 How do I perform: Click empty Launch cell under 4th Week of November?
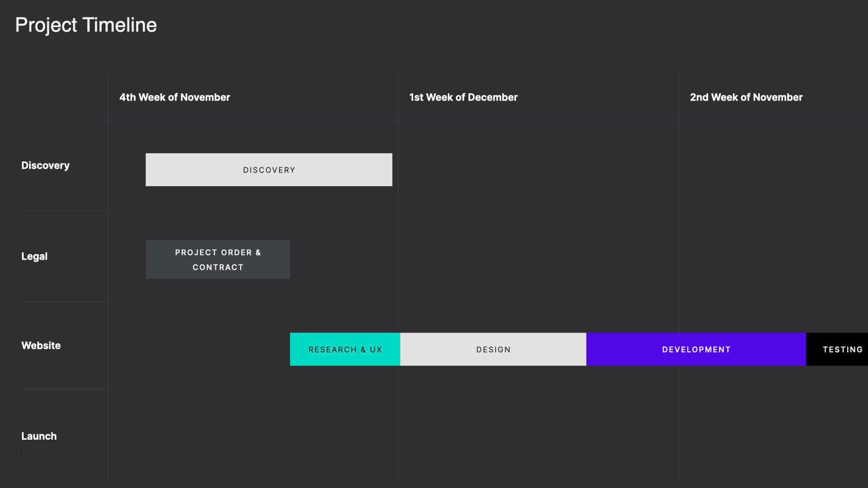point(253,436)
